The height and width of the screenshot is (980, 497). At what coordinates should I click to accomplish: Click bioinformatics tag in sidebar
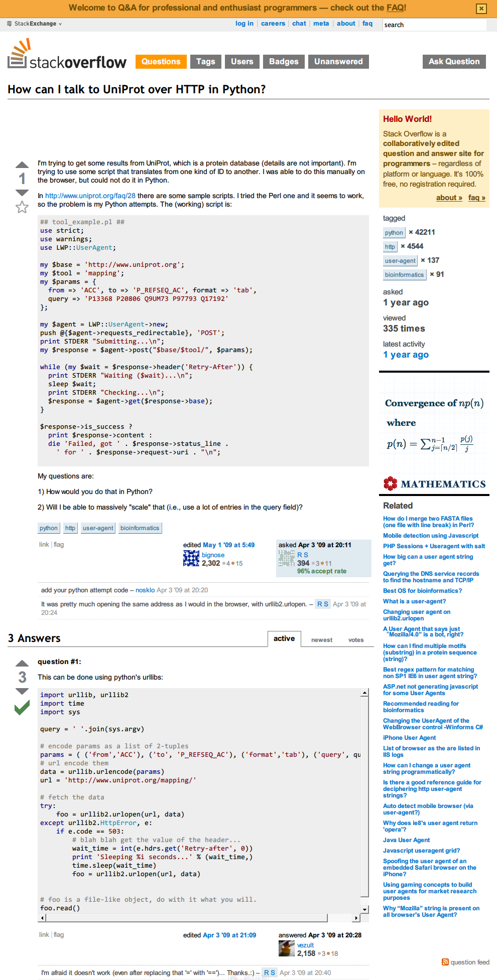coord(405,274)
